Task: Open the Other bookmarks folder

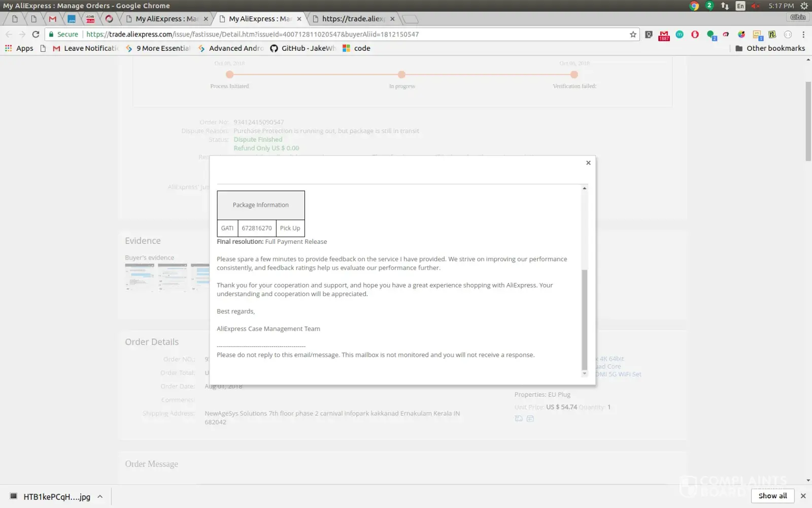Action: click(x=770, y=48)
